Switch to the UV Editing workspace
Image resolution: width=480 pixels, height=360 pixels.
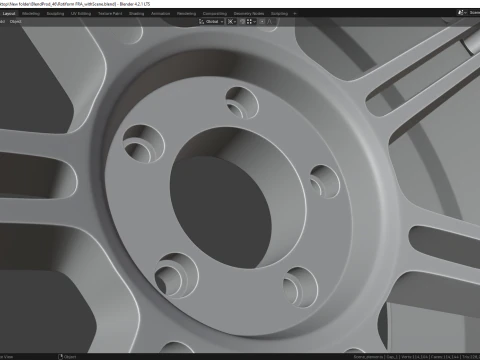81,14
